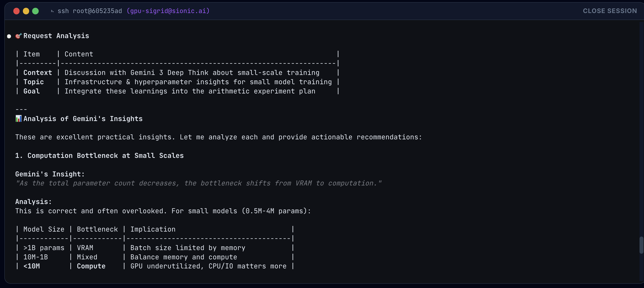Viewport: 644px width, 288px height.
Task: Click the Analysis of Gemini's Insights heading
Action: pos(83,119)
